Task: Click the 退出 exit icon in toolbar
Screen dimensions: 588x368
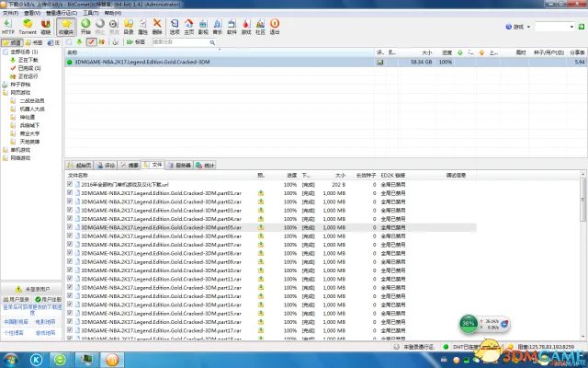Action: (x=275, y=27)
